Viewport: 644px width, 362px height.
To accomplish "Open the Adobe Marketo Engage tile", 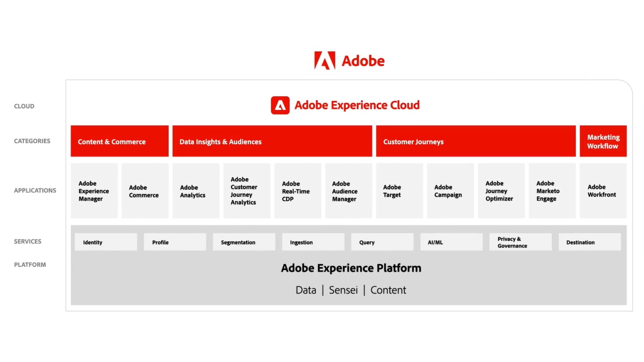I will coord(553,191).
